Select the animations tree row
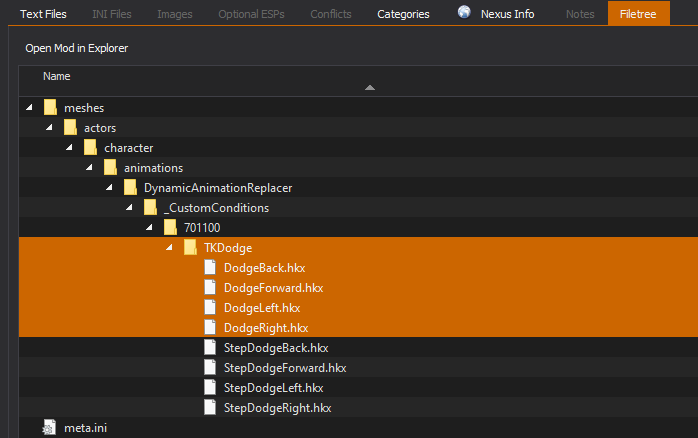The height and width of the screenshot is (438, 698). click(x=358, y=167)
